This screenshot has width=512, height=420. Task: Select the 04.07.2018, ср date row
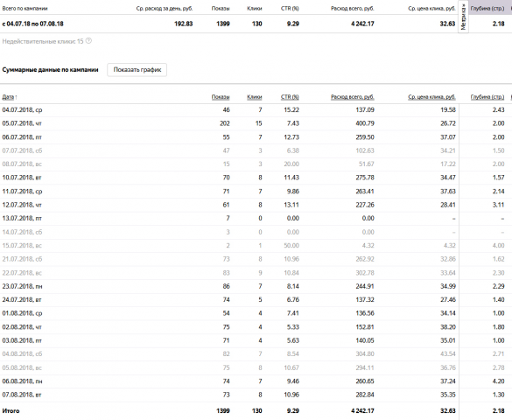tap(22, 110)
